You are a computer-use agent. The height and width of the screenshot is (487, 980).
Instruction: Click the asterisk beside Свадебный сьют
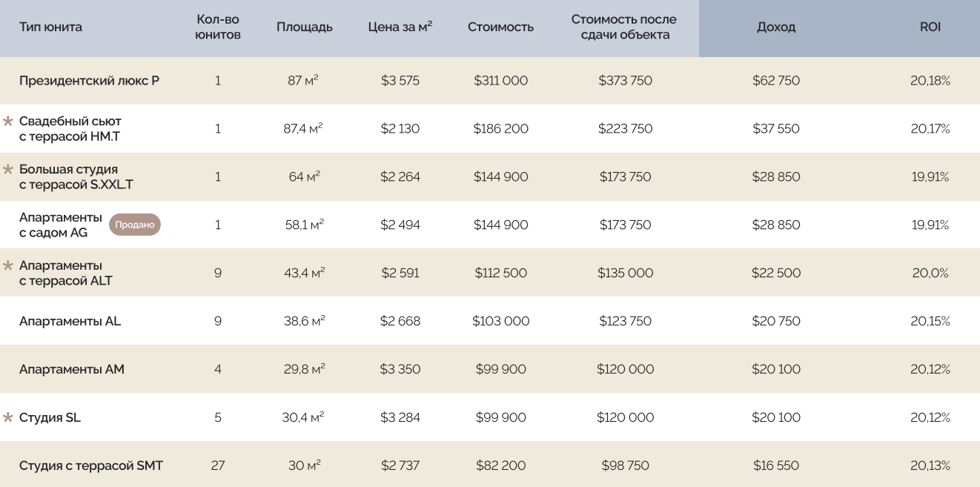pos(8,121)
